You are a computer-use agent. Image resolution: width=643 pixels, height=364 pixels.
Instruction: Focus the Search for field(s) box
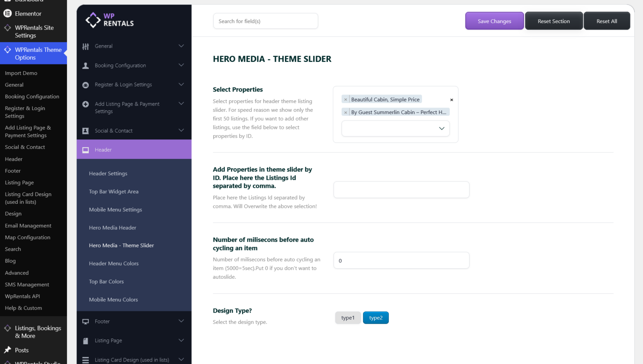(265, 21)
